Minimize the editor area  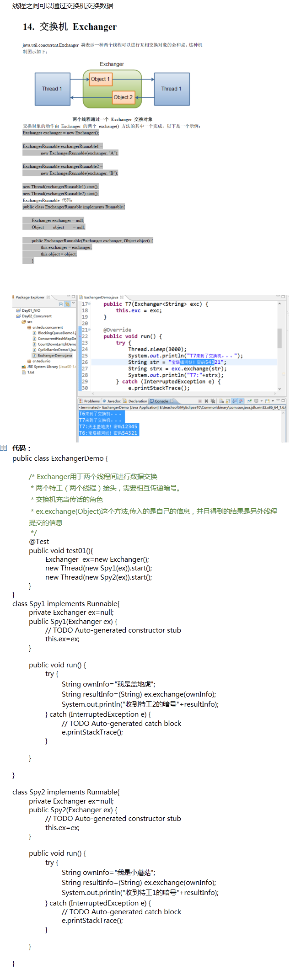[x=278, y=297]
